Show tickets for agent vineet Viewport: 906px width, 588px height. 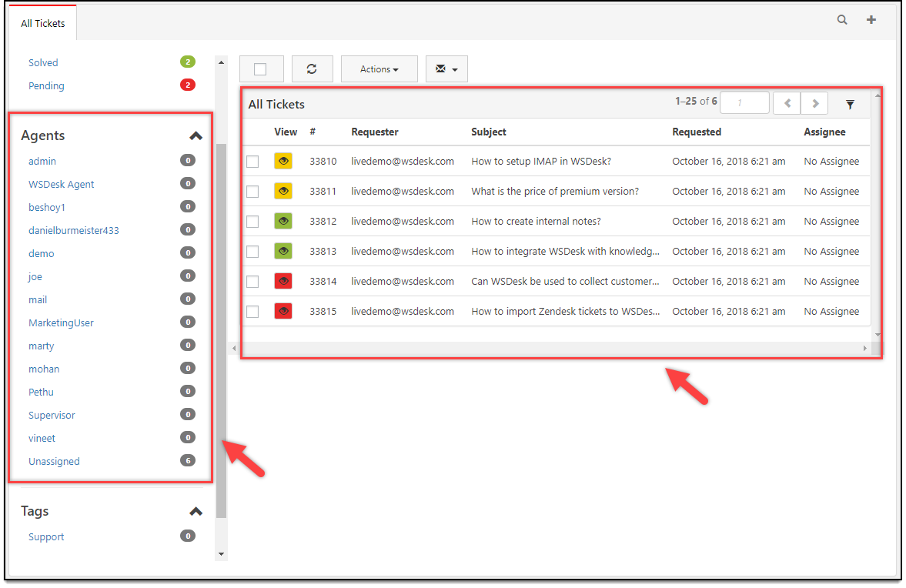tap(42, 439)
